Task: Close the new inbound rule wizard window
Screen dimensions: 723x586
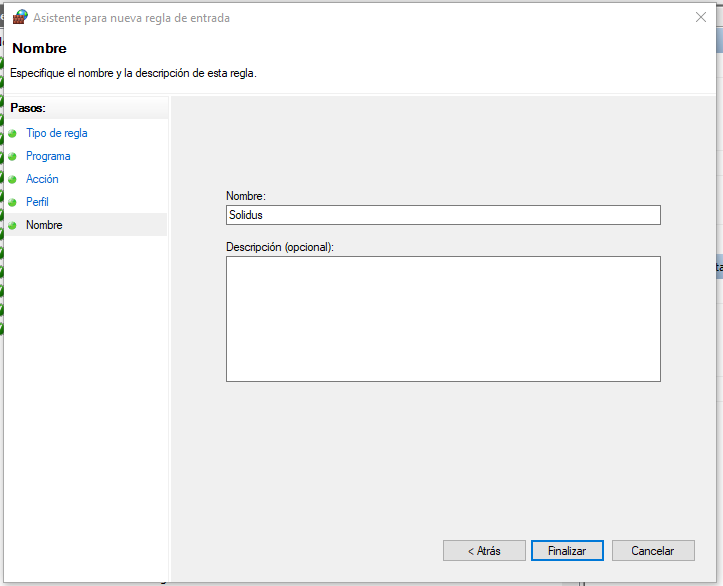Action: 699,17
